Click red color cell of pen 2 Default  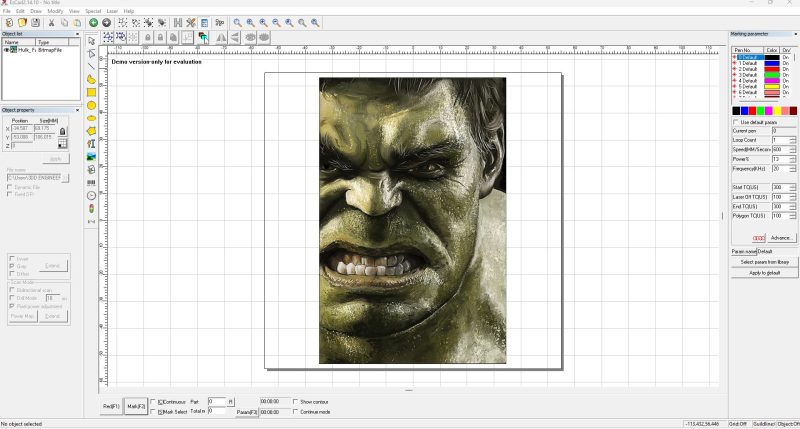[771, 69]
